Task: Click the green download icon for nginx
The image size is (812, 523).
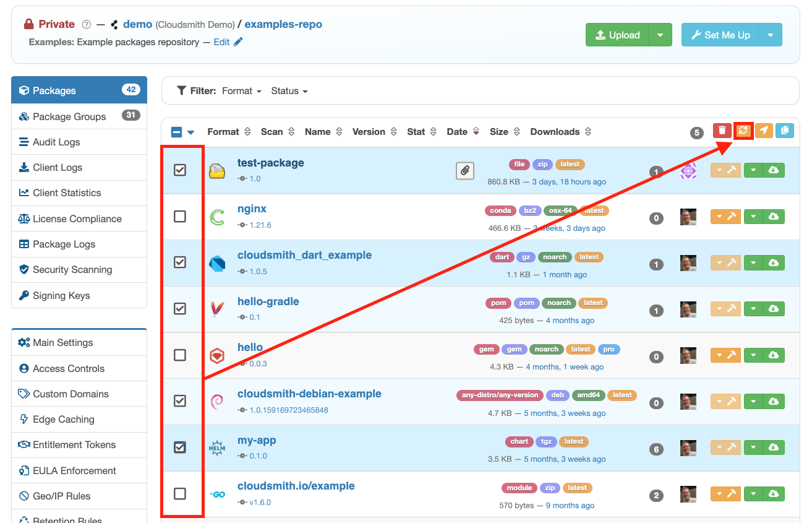Action: 774,217
